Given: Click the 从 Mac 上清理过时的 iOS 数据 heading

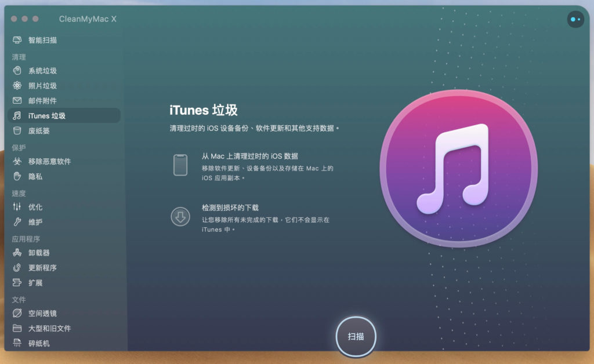Looking at the screenshot, I should pos(249,156).
